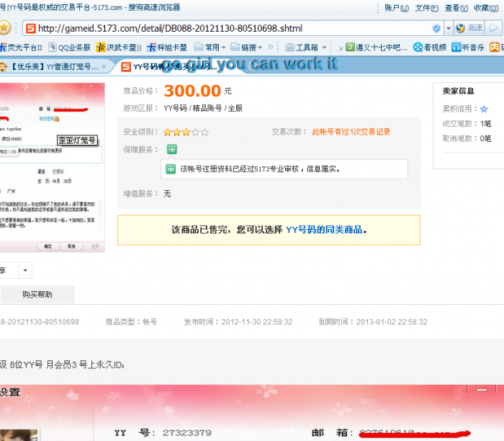Image resolution: width=504 pixels, height=441 pixels.
Task: Click the 发布时间 2012-11-30 22:58:32 text
Action: click(238, 321)
